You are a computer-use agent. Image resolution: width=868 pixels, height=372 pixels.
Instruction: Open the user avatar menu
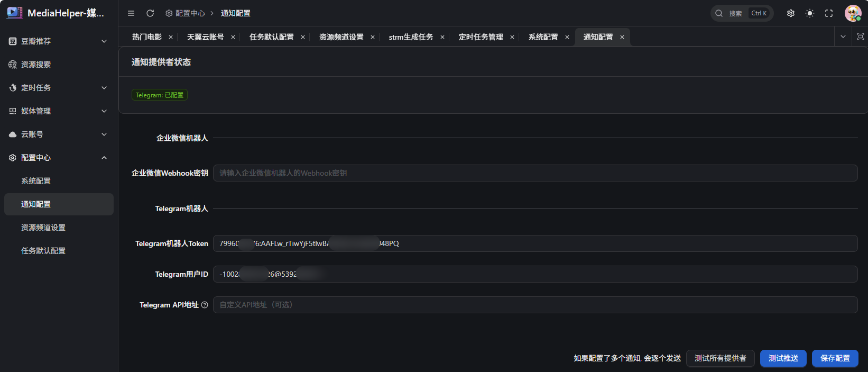[853, 13]
